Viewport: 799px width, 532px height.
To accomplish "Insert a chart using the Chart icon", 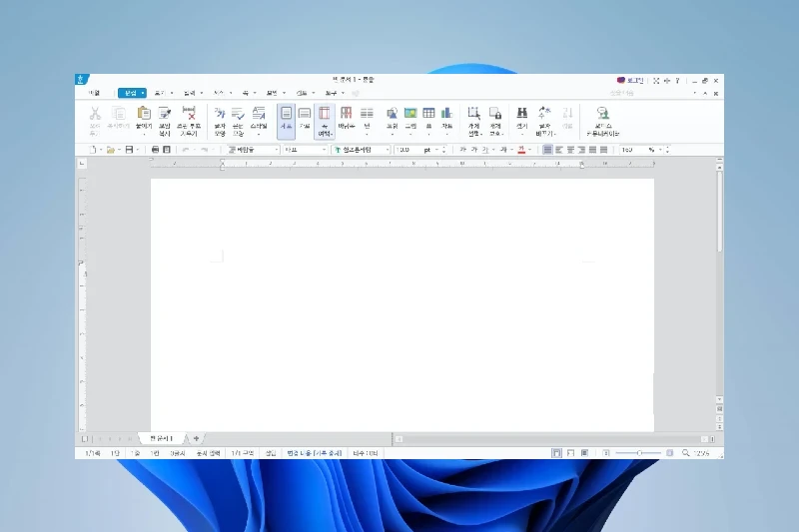I will (446, 114).
